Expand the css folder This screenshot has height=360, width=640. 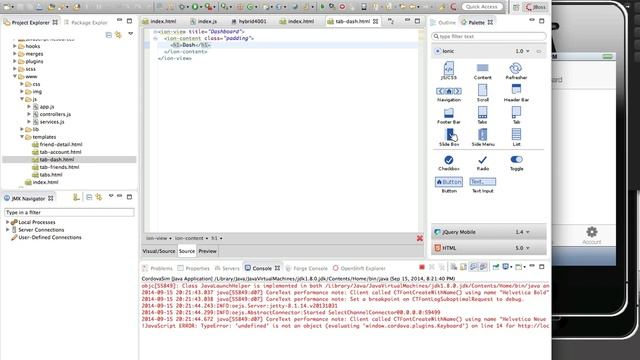point(22,84)
